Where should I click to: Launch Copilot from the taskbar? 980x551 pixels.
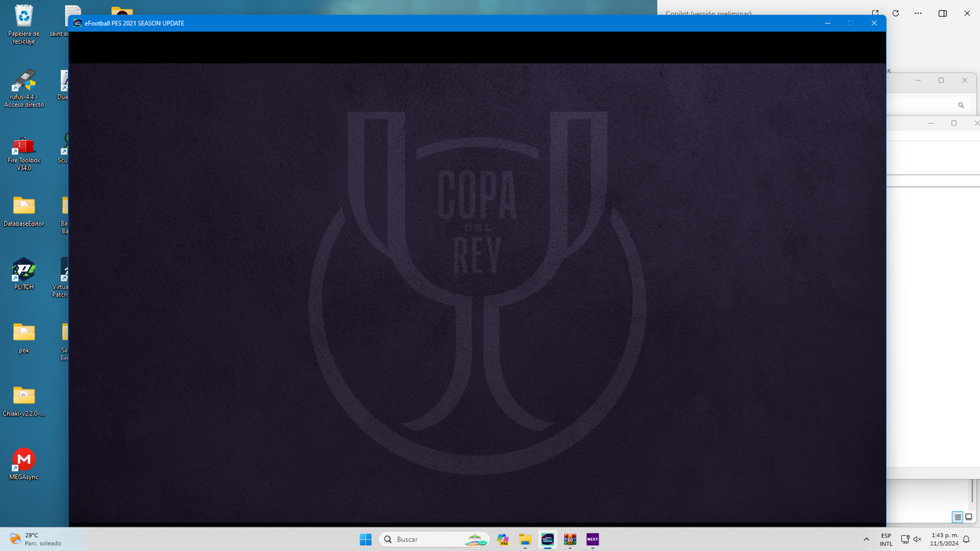(x=502, y=540)
